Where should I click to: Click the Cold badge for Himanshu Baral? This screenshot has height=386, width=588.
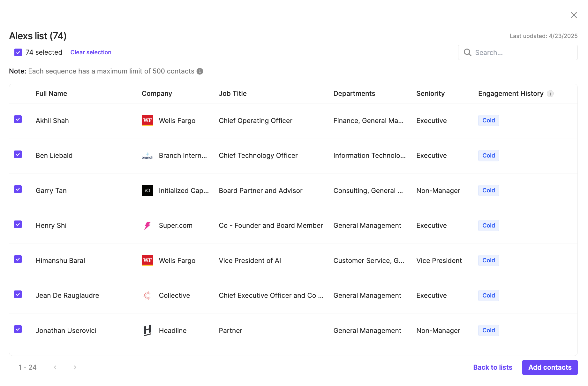coord(488,260)
